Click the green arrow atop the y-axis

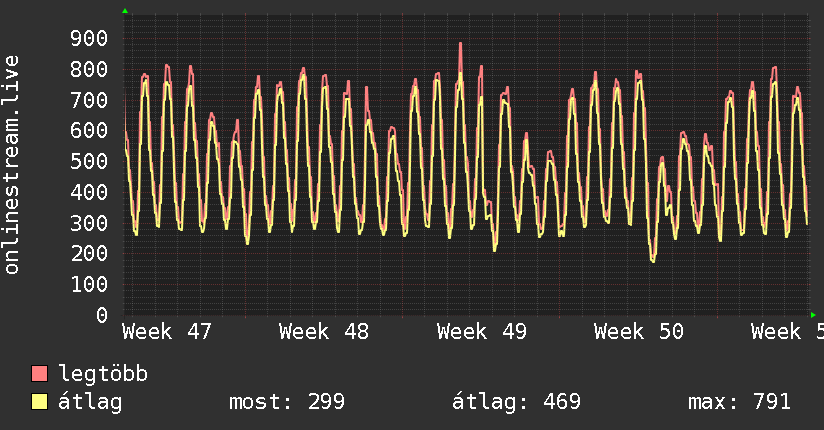pos(125,11)
